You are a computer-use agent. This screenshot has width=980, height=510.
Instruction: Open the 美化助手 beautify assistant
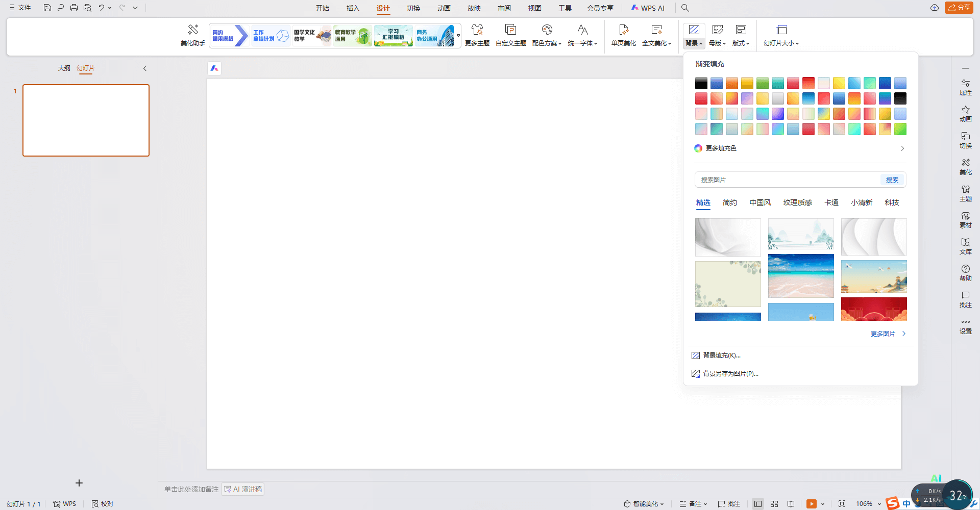[x=192, y=35]
